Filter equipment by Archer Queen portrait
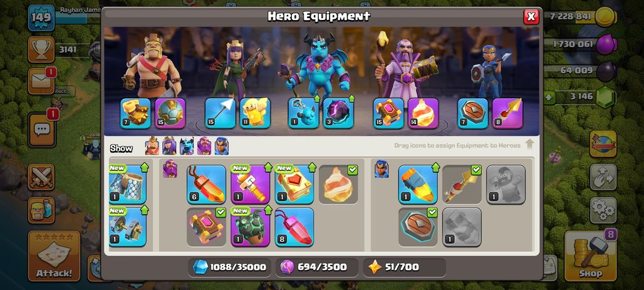 click(x=169, y=146)
